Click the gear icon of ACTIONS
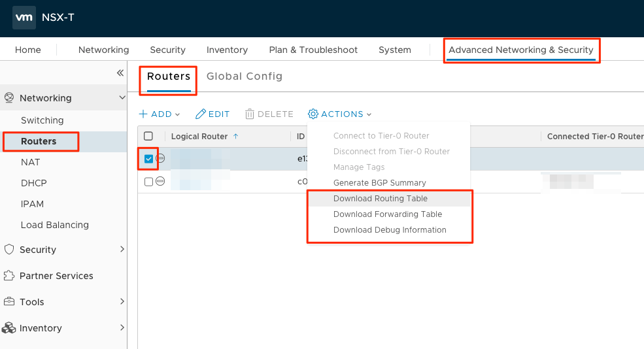The height and width of the screenshot is (349, 644). click(313, 114)
